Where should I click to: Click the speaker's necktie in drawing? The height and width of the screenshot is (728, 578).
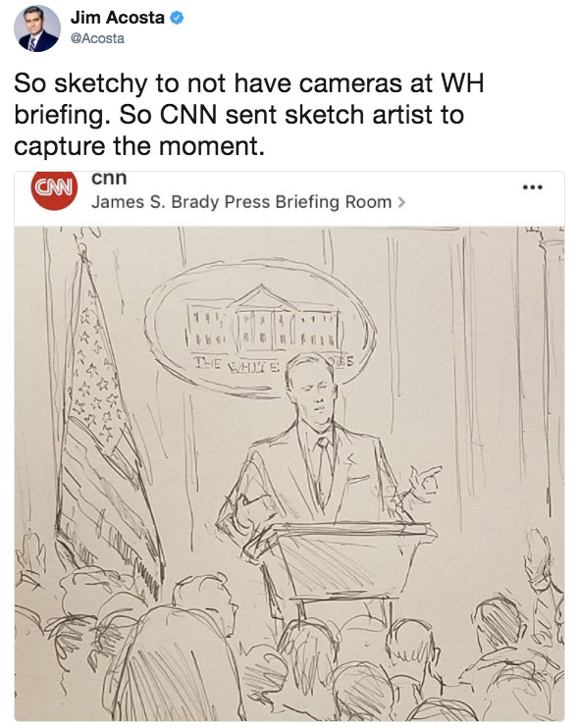324,469
